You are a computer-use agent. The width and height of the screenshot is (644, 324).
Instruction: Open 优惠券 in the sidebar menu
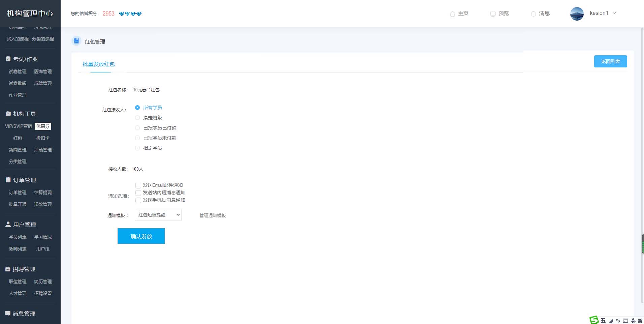(x=43, y=126)
